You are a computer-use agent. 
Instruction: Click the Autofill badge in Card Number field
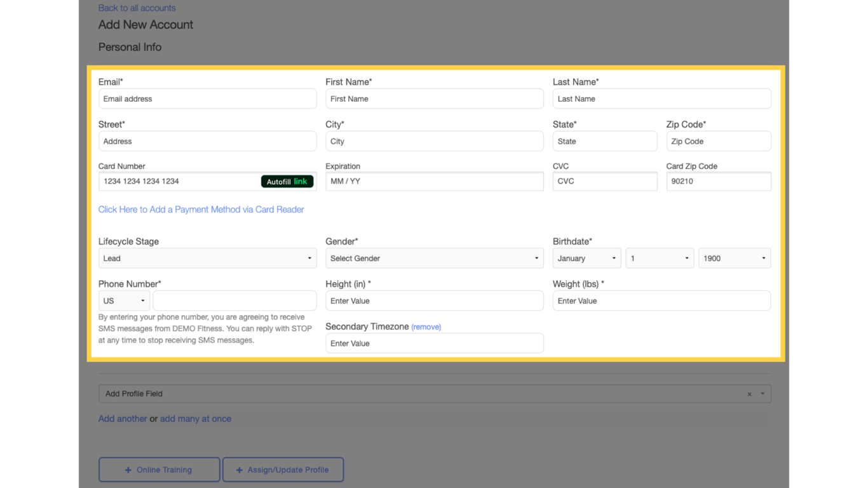click(x=287, y=181)
